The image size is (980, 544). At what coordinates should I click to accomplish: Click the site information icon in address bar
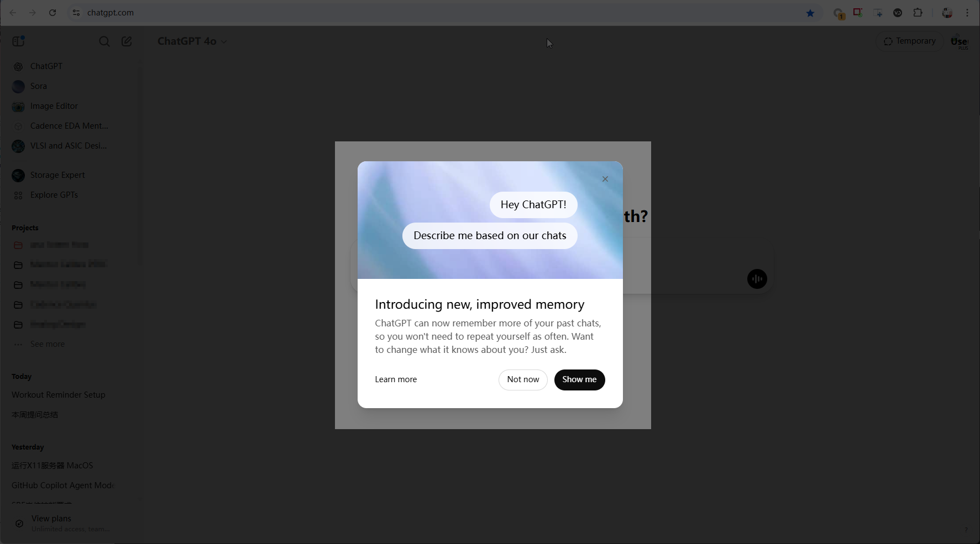point(76,13)
